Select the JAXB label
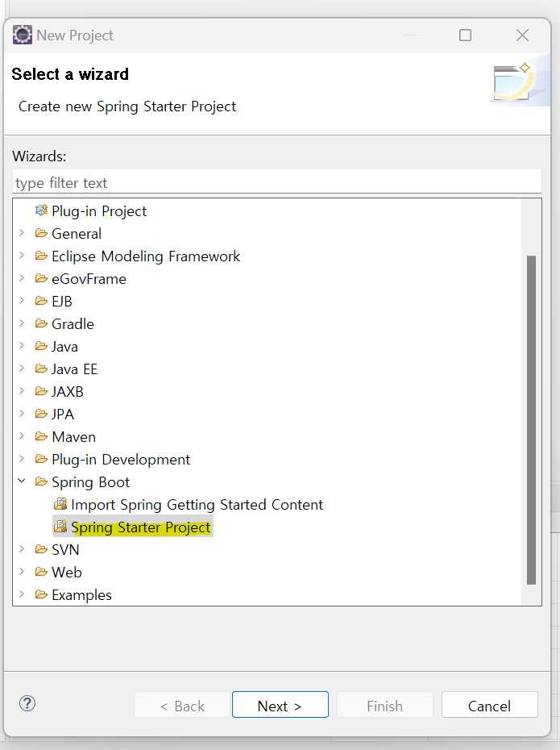This screenshot has height=750, width=560. coord(68,391)
